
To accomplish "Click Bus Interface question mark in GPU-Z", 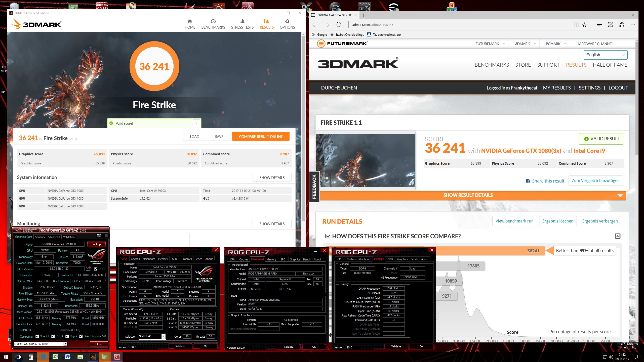I will 105,281.
